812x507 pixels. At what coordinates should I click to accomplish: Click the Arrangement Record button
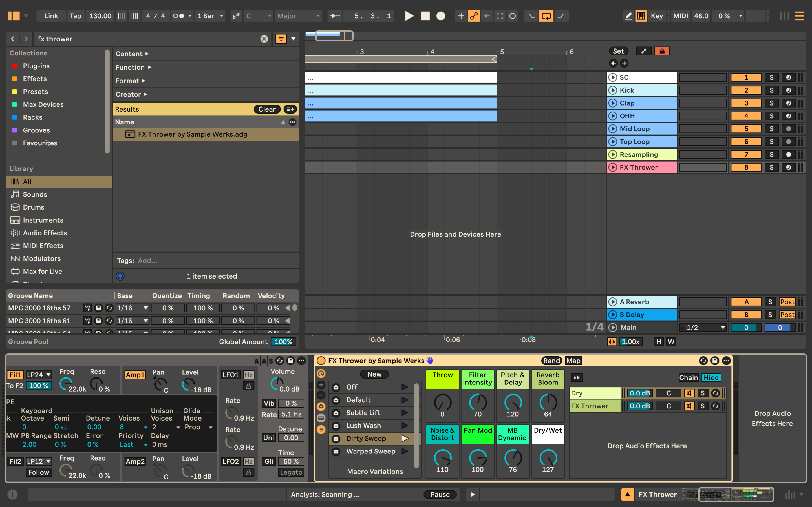click(x=441, y=16)
